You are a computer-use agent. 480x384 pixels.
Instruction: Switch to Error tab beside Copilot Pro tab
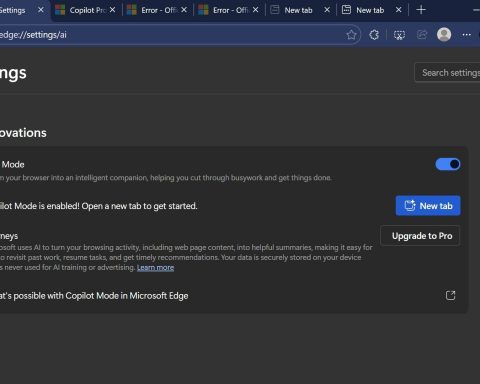point(159,10)
